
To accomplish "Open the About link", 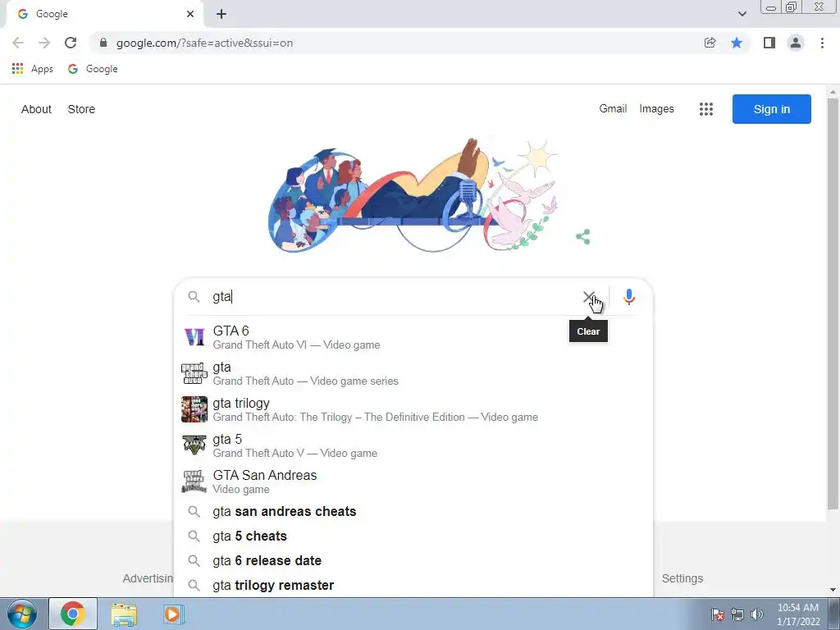I will pos(36,109).
